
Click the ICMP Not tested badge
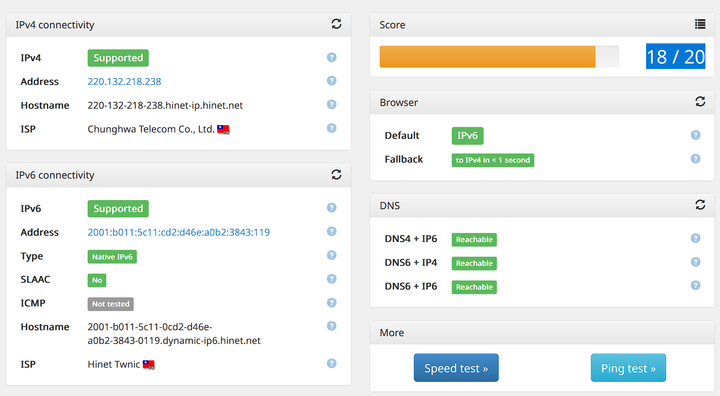coord(111,304)
